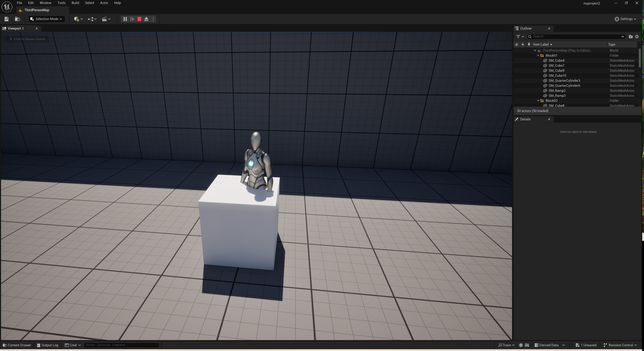644x351 pixels.
Task: Click the Output Log button
Action: click(x=47, y=345)
